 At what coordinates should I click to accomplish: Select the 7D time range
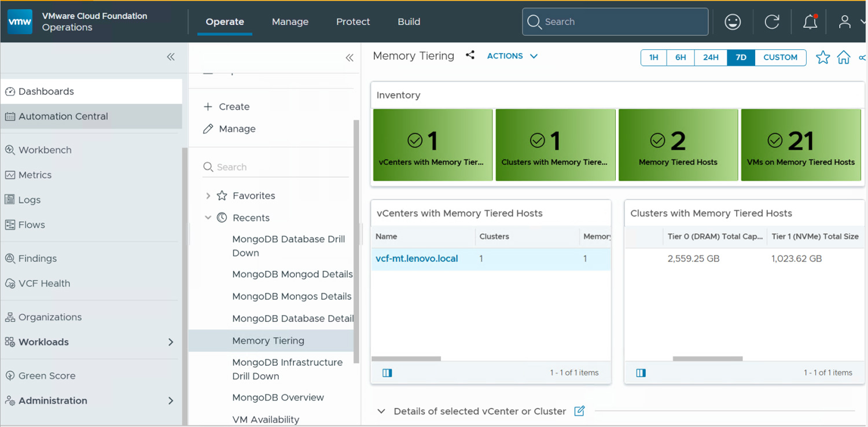click(741, 57)
